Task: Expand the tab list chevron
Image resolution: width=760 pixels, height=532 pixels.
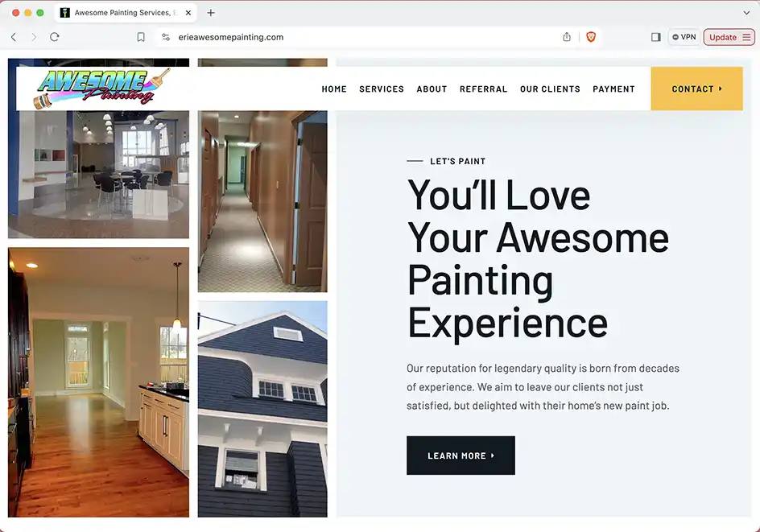Action: pos(746,13)
